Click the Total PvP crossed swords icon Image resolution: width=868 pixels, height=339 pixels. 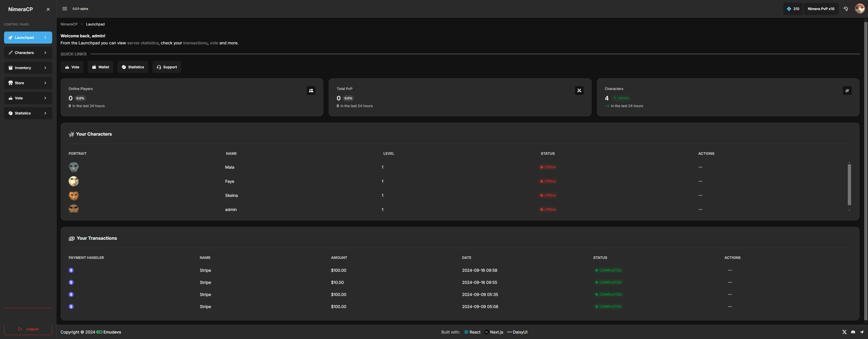tap(579, 91)
